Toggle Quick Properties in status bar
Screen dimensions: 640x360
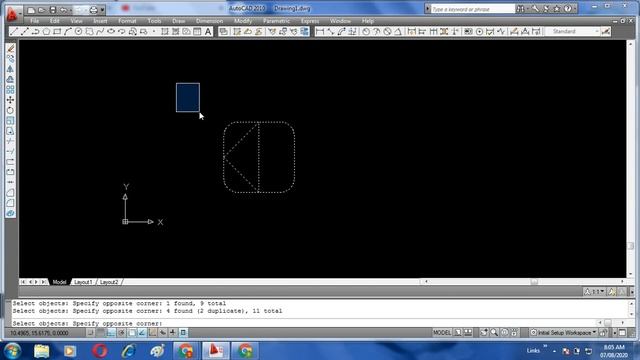coord(183,333)
